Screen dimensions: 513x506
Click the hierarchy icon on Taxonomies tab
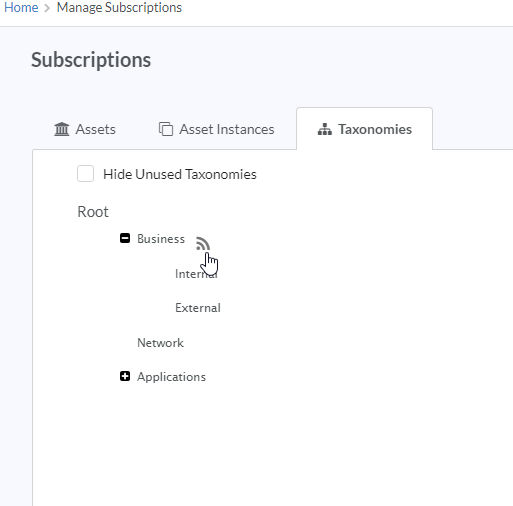pyautogui.click(x=325, y=129)
